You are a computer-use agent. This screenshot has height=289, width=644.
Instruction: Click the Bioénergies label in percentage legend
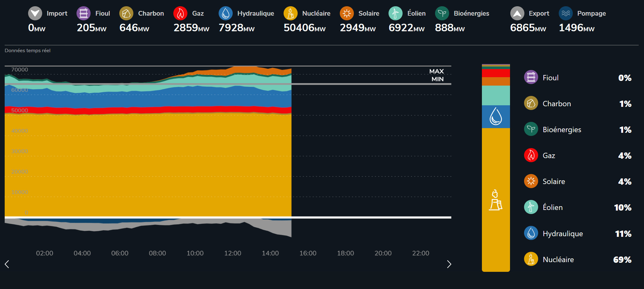[562, 130]
